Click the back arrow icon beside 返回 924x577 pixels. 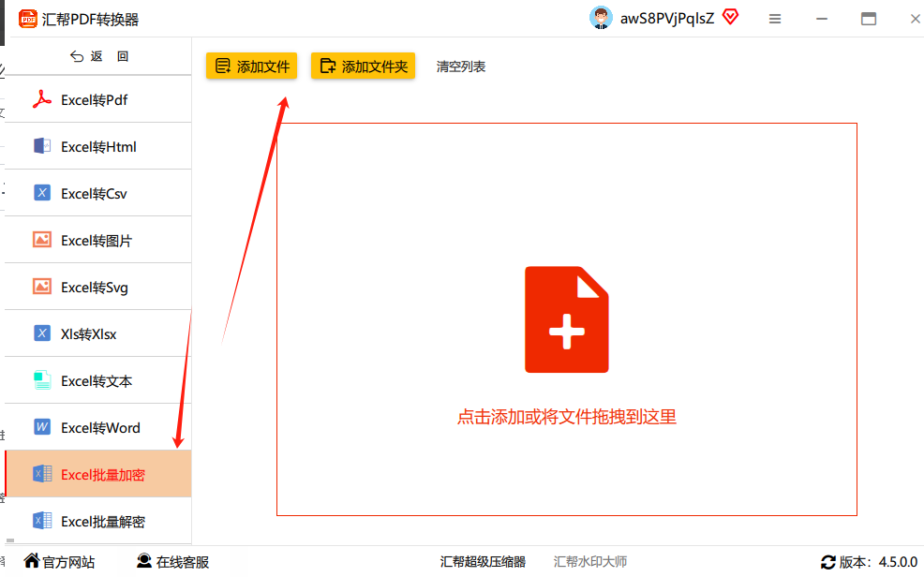77,56
